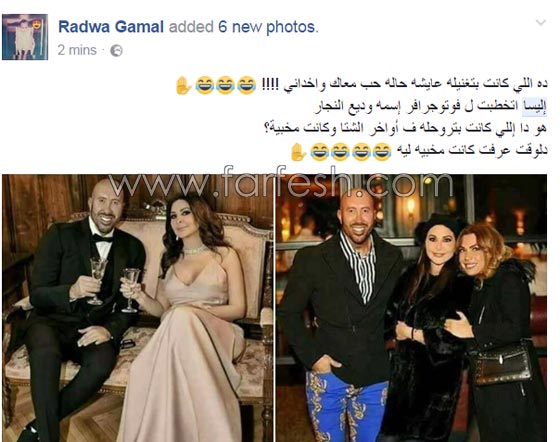Image resolution: width=560 pixels, height=442 pixels.
Task: Click the raised hand emoji in first line
Action: coord(184,86)
